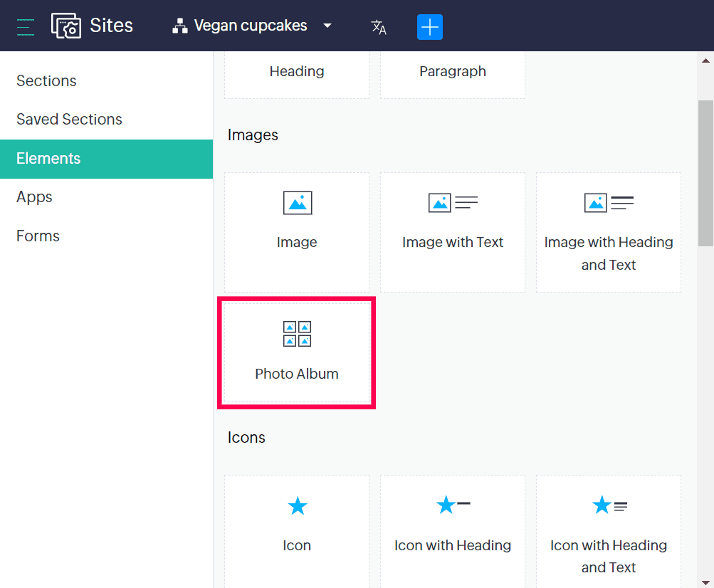This screenshot has width=714, height=588.
Task: Open the language translation icon
Action: click(379, 27)
